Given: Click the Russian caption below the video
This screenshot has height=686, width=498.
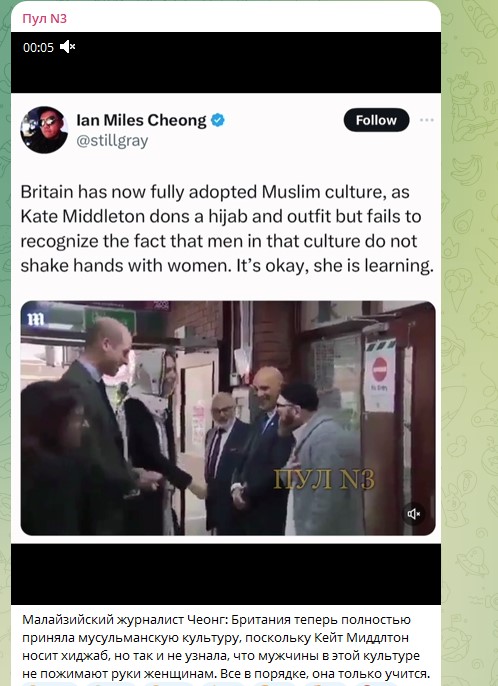Looking at the screenshot, I should coord(226,646).
